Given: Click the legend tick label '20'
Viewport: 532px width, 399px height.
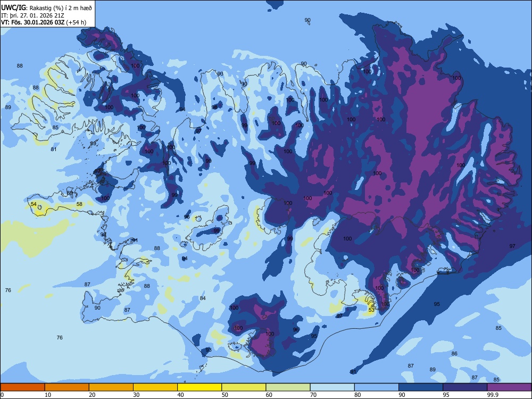Looking at the screenshot, I should 92,395.
